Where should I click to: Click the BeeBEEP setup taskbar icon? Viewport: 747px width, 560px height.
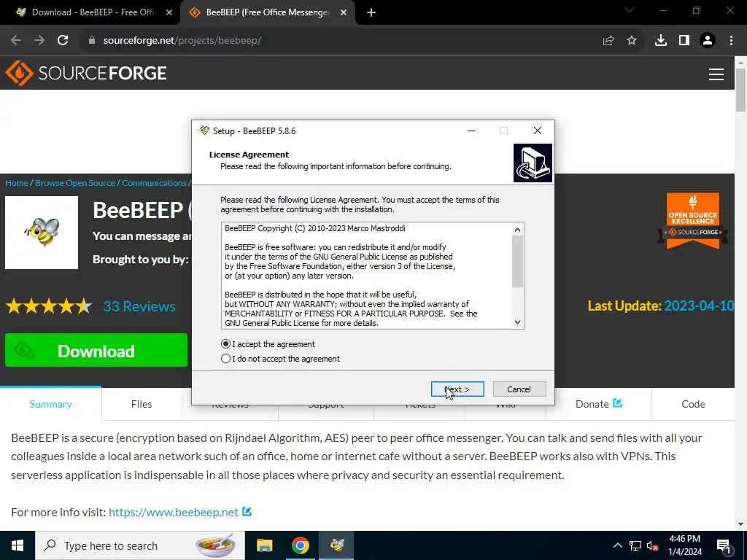click(x=337, y=545)
